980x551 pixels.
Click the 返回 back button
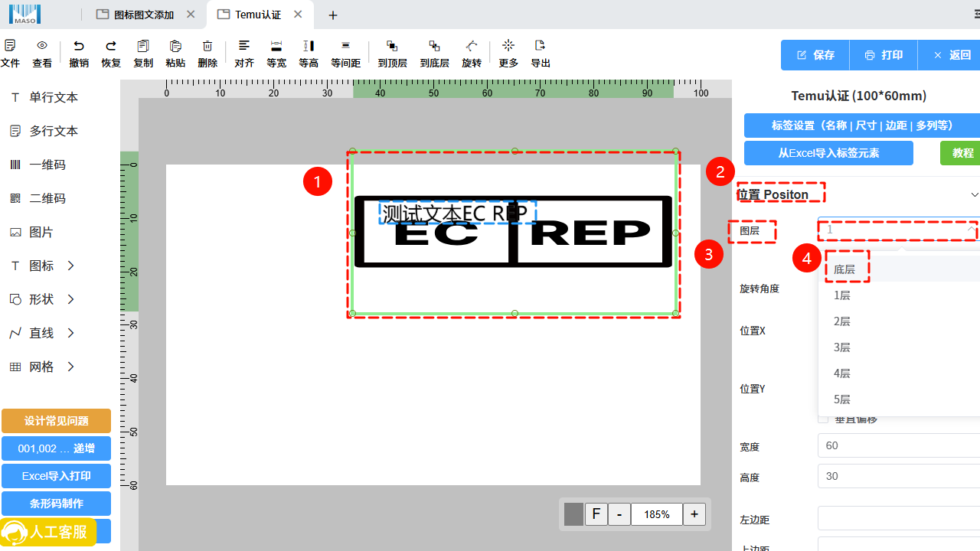949,55
